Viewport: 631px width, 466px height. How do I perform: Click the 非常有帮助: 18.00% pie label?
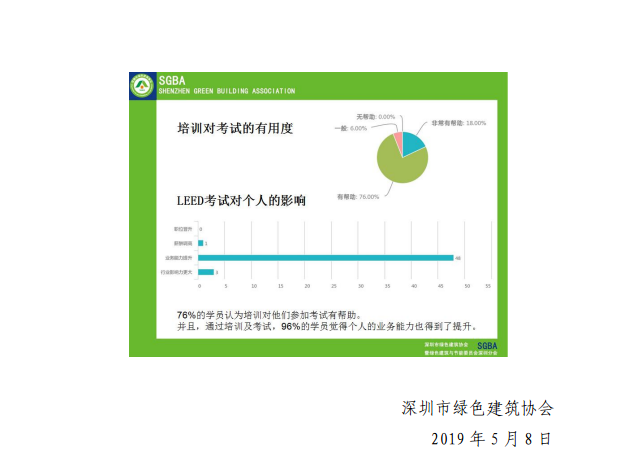[x=458, y=123]
